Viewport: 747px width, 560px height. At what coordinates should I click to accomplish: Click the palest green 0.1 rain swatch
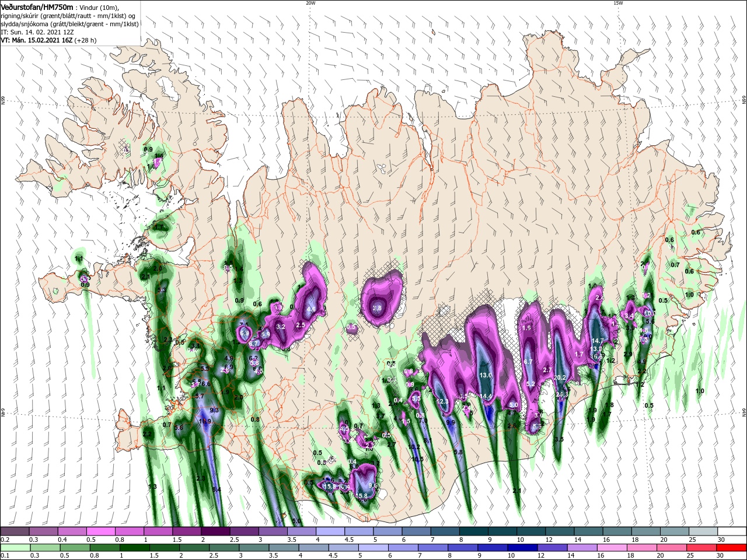[15, 548]
